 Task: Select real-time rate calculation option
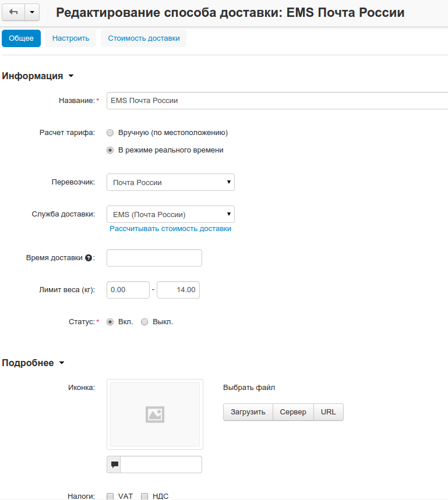(x=110, y=150)
